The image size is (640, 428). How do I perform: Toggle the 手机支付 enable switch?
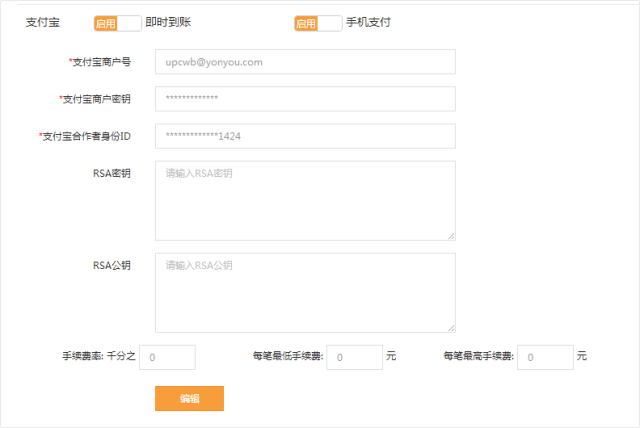(x=318, y=23)
